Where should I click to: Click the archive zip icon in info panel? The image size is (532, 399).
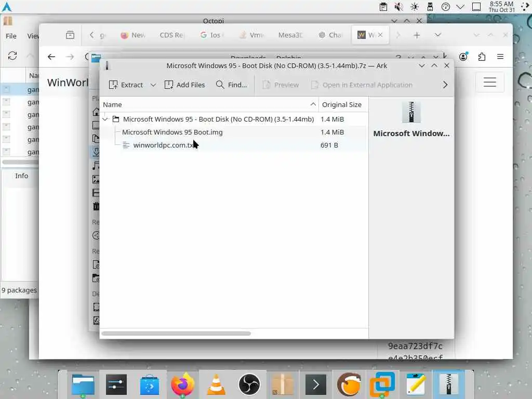tap(411, 112)
